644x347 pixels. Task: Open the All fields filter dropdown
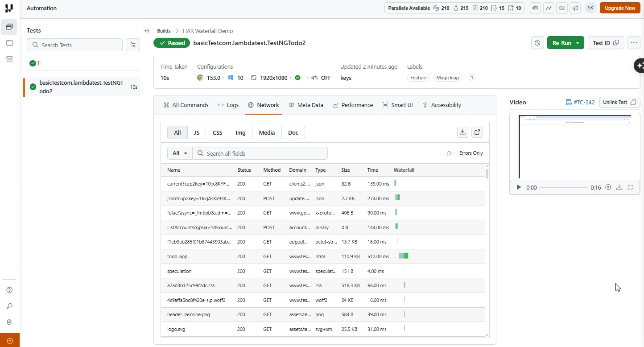coord(180,153)
